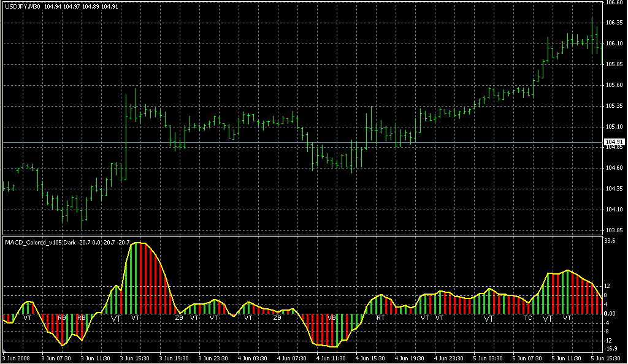
Task: Click the 103.85 price scale label
Action: (614, 230)
